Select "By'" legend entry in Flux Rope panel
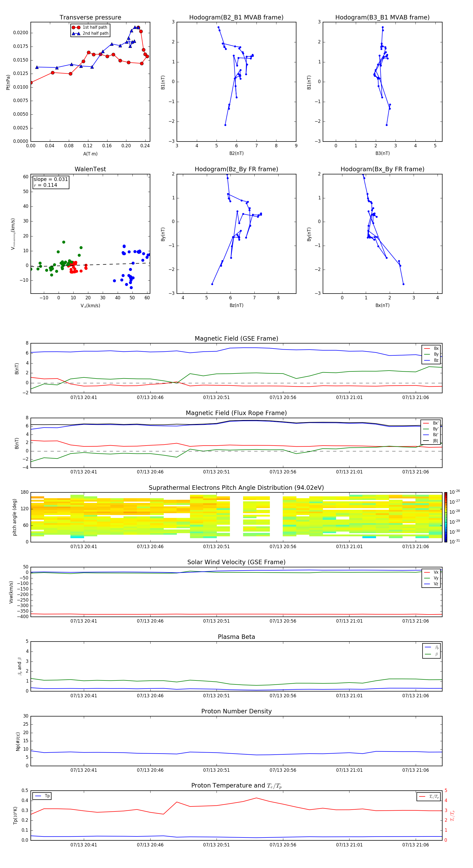473x868 pixels. coord(431,429)
